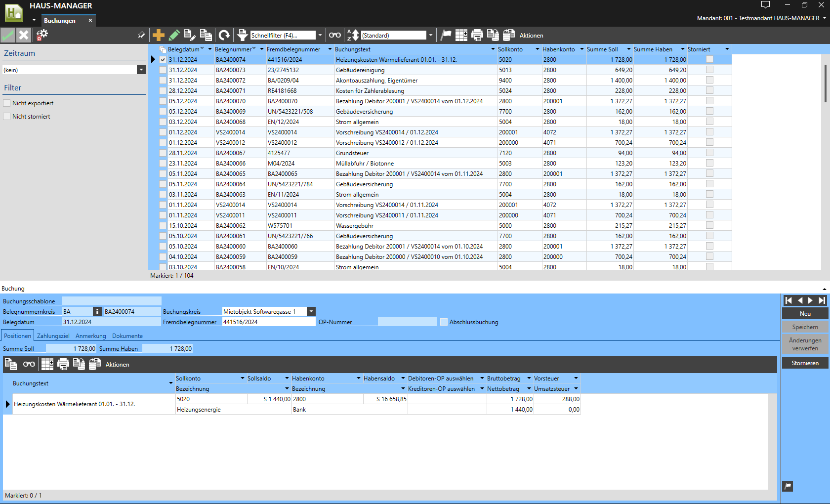Click the copy documents icon in main toolbar

tap(206, 35)
